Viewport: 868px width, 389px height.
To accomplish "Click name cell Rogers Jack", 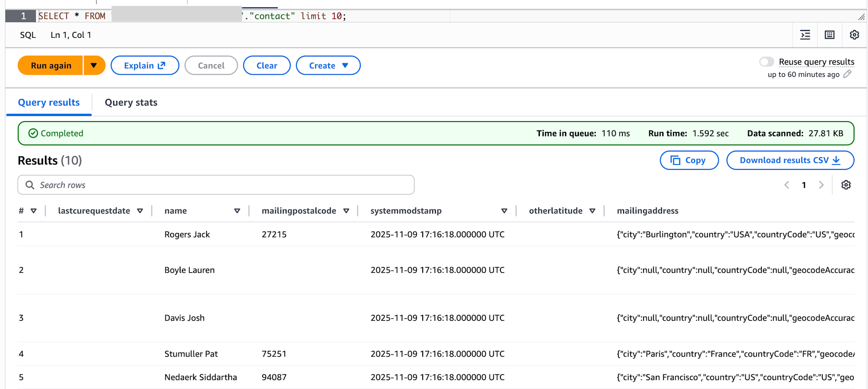I will (187, 234).
